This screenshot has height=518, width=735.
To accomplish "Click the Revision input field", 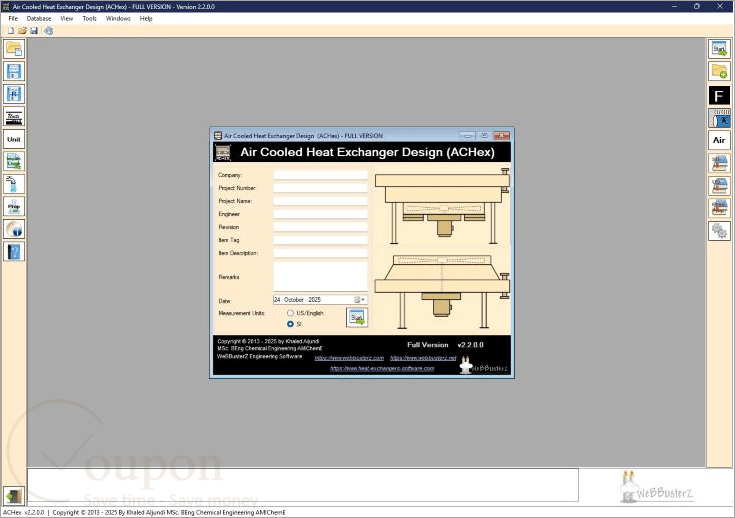I will 320,227.
